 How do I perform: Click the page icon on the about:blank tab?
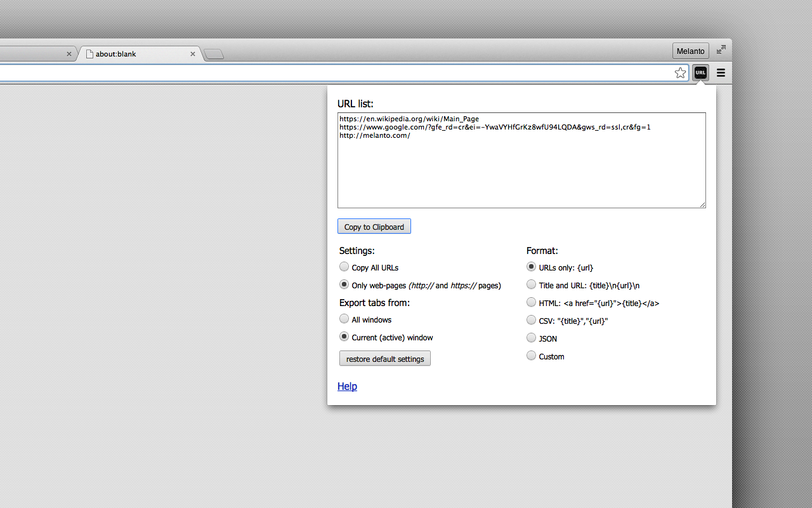pyautogui.click(x=89, y=54)
